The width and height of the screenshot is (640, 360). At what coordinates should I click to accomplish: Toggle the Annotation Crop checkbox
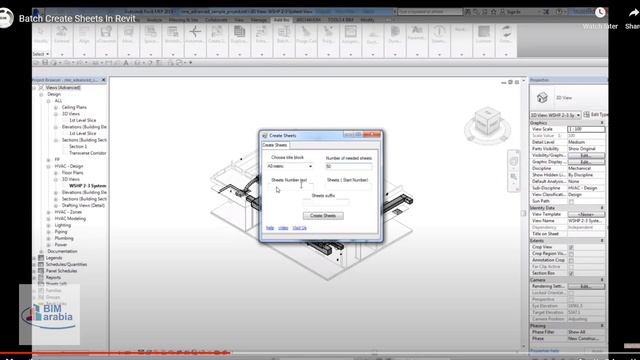[571, 260]
